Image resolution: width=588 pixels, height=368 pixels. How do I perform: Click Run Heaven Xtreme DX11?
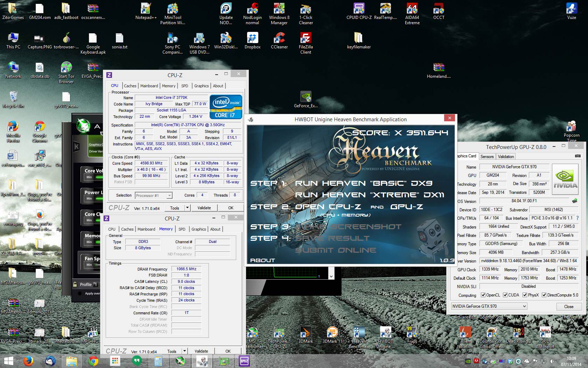[x=370, y=195]
